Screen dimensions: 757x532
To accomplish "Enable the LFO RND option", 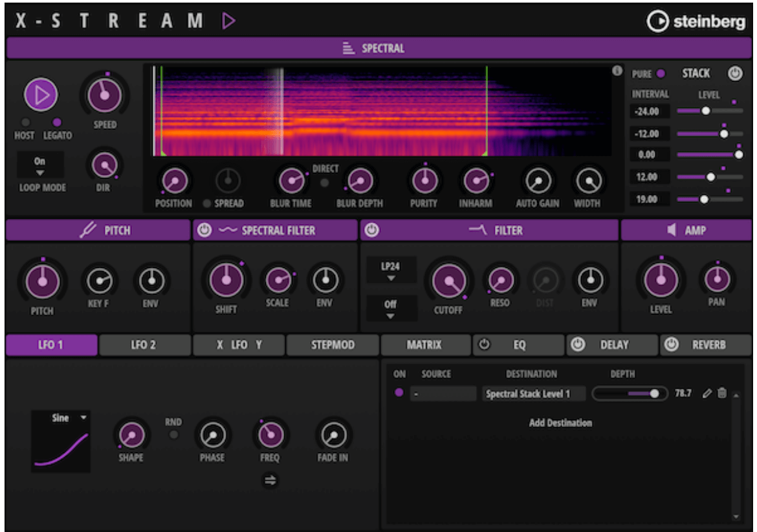I will click(x=173, y=435).
